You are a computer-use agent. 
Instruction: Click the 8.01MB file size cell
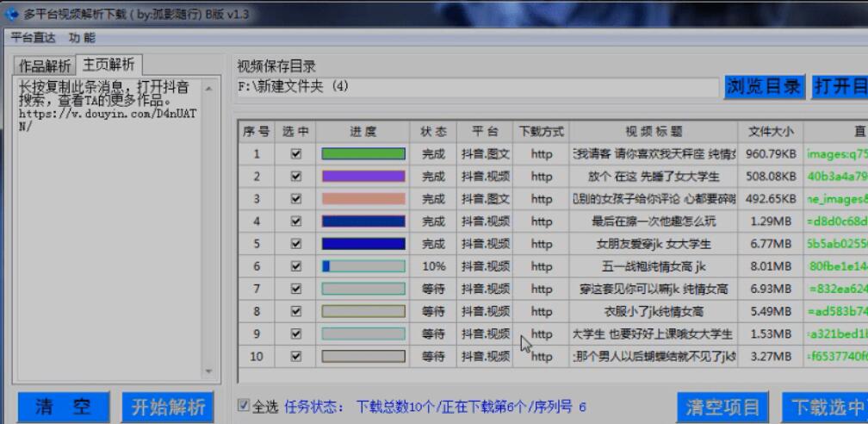pyautogui.click(x=771, y=266)
